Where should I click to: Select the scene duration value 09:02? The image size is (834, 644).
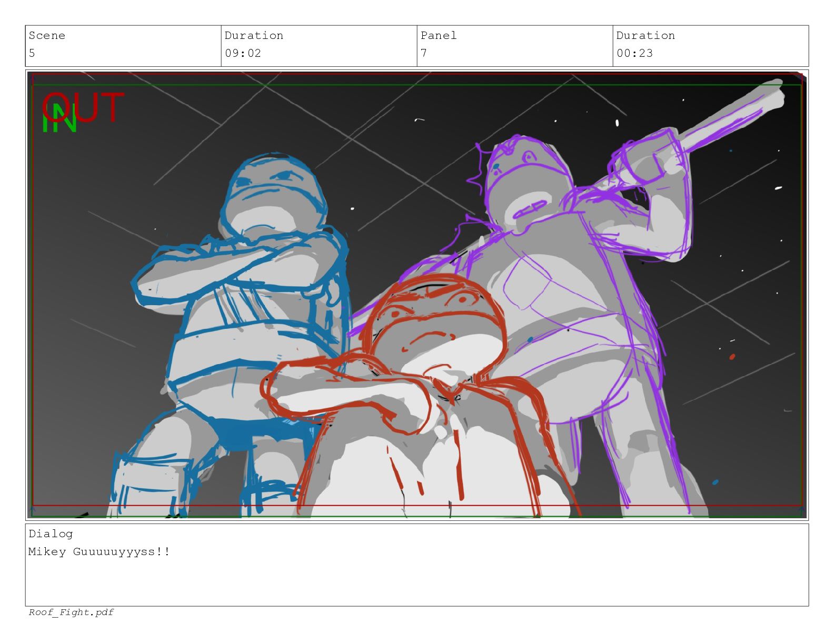(x=243, y=53)
